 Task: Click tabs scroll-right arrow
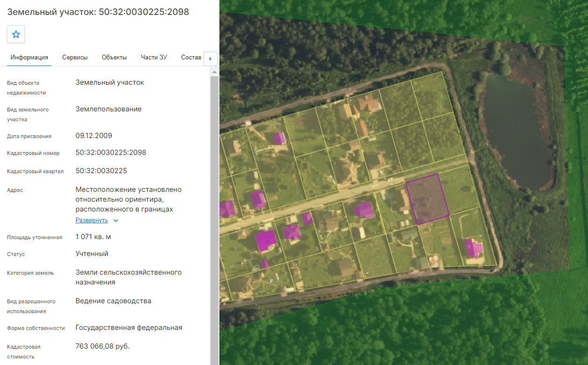(x=210, y=58)
